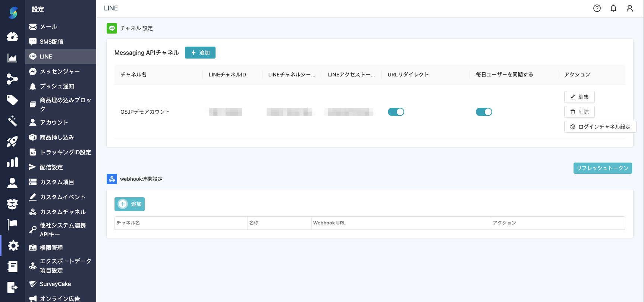The image size is (644, 302).
Task: Open notifications bell icon
Action: (x=613, y=8)
